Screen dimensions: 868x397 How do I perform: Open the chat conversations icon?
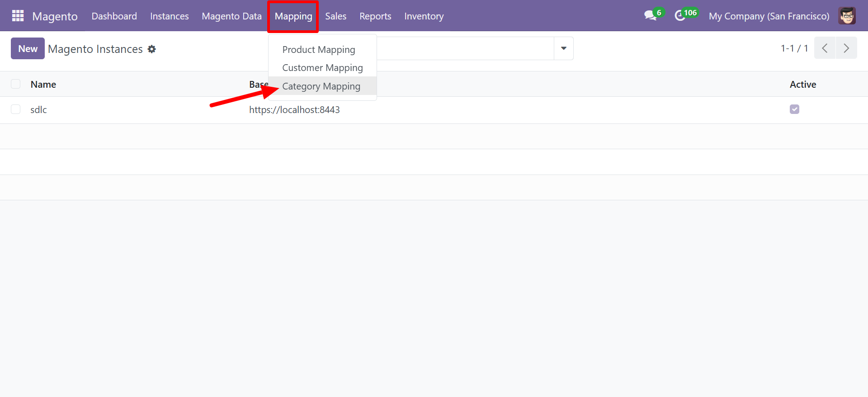[x=651, y=16]
